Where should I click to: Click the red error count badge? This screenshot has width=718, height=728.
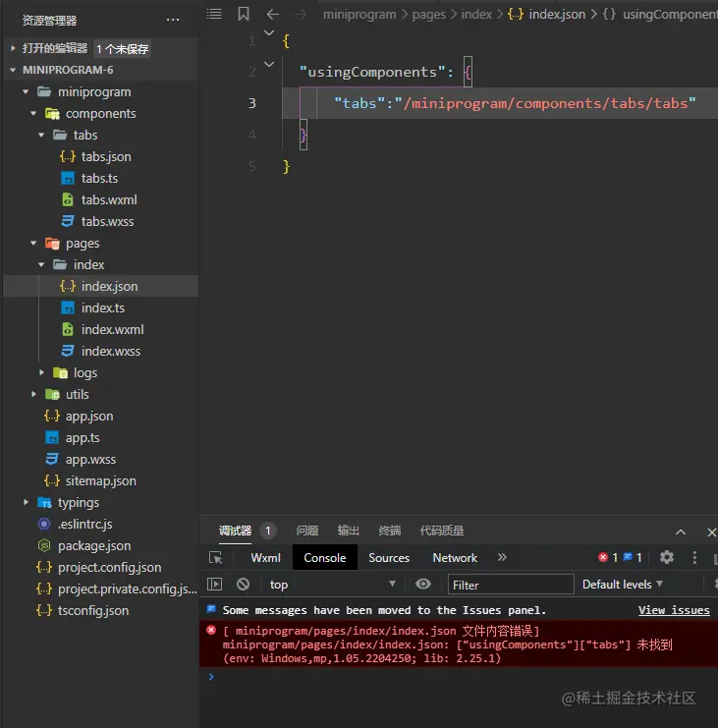point(608,557)
